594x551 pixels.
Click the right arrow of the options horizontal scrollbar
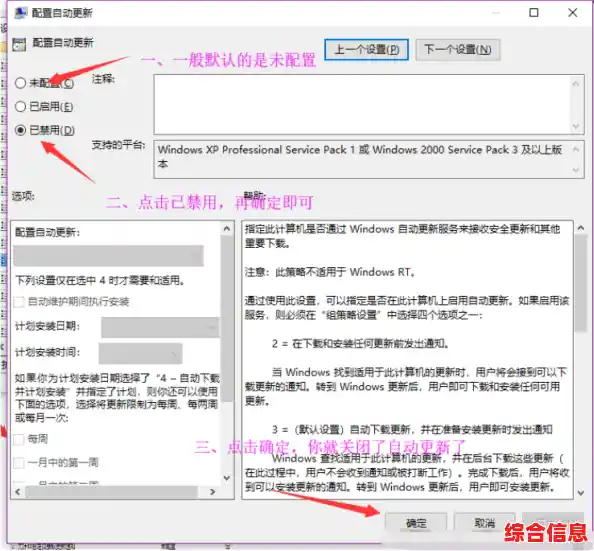click(x=213, y=492)
